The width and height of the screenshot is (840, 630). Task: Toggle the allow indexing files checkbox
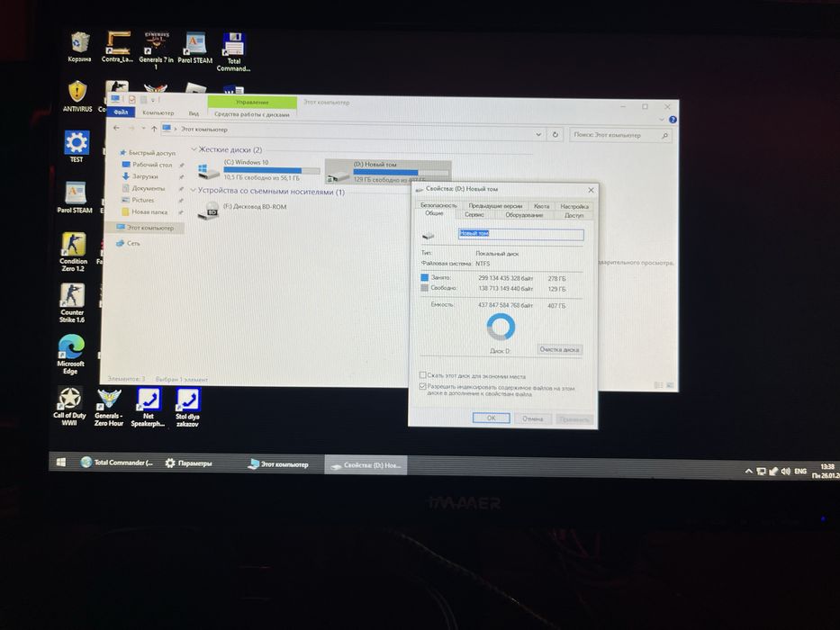click(x=422, y=386)
